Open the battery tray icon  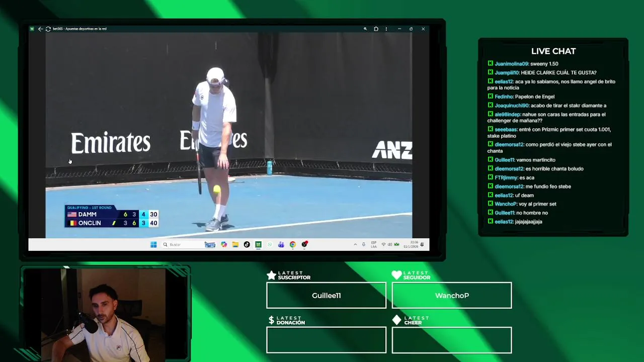coord(396,244)
